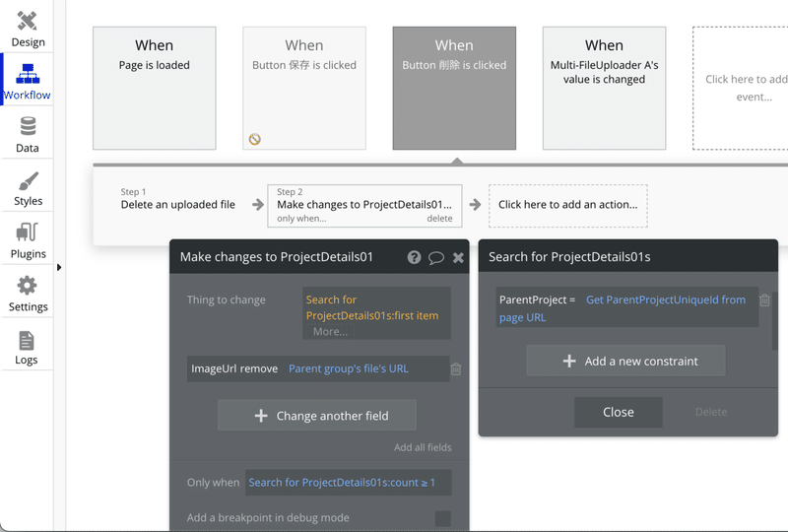Toggle Add a breakpoint in debug mode checkbox

(442, 518)
